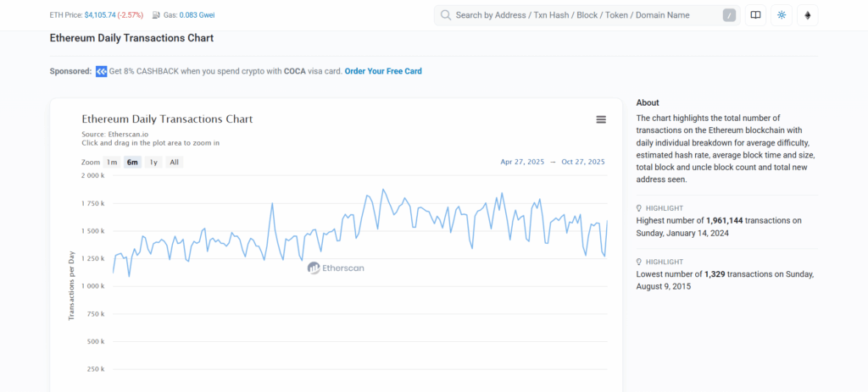This screenshot has height=392, width=868.
Task: Click the lightbulb icon beside the first HIGHLIGHT
Action: [x=639, y=208]
